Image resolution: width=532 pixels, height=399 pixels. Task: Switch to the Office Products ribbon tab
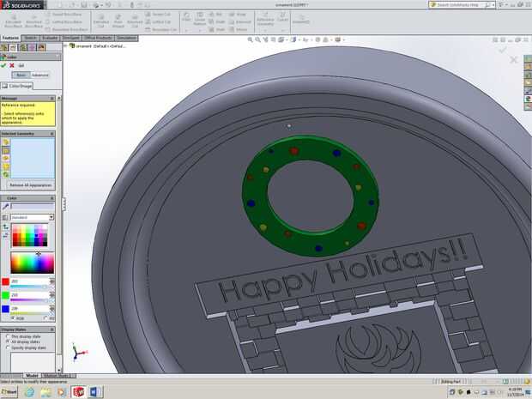coord(98,38)
